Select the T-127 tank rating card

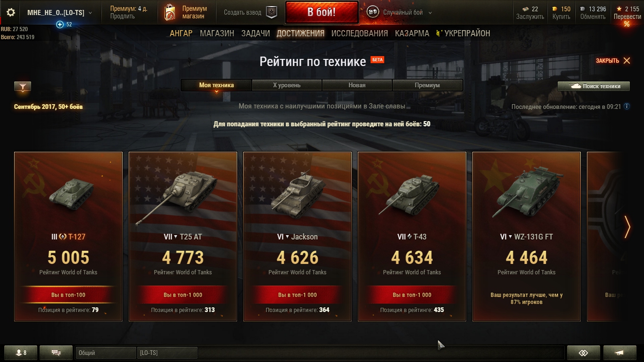68,236
